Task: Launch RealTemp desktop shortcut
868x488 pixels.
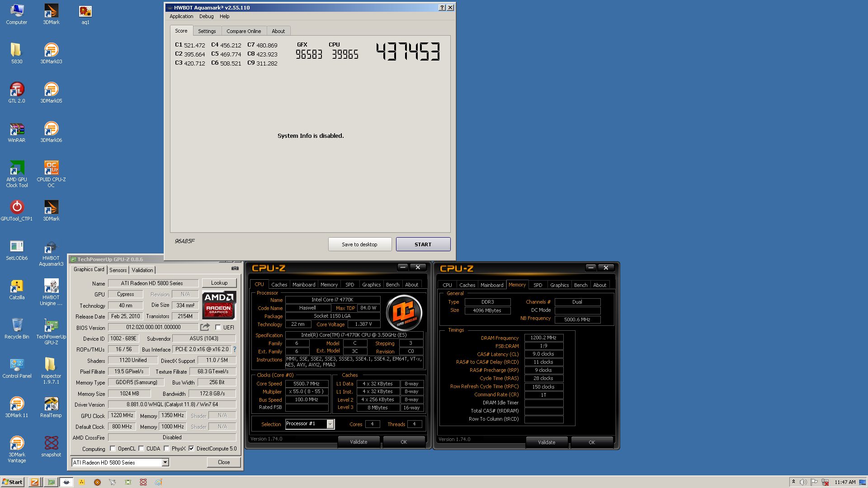Action: 51,407
